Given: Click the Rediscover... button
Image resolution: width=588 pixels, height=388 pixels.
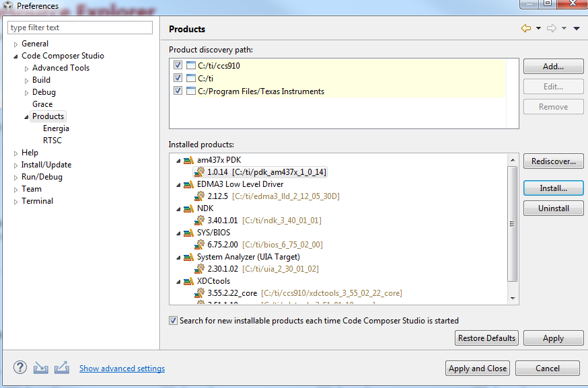Looking at the screenshot, I should pos(554,161).
